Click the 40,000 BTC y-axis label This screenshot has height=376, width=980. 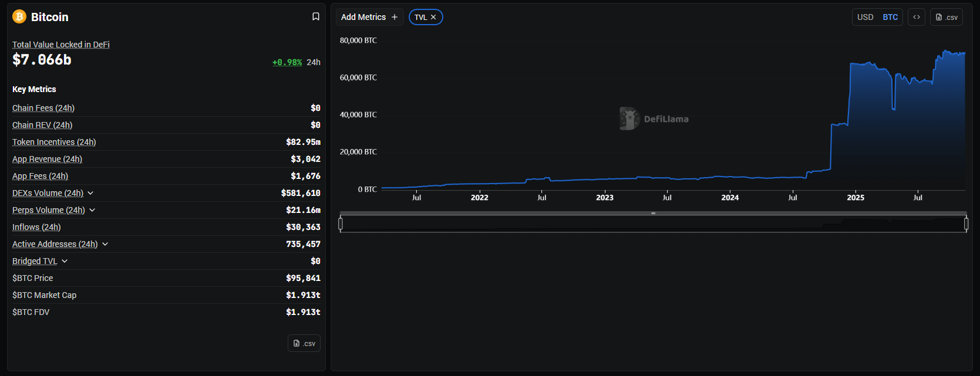tap(358, 114)
